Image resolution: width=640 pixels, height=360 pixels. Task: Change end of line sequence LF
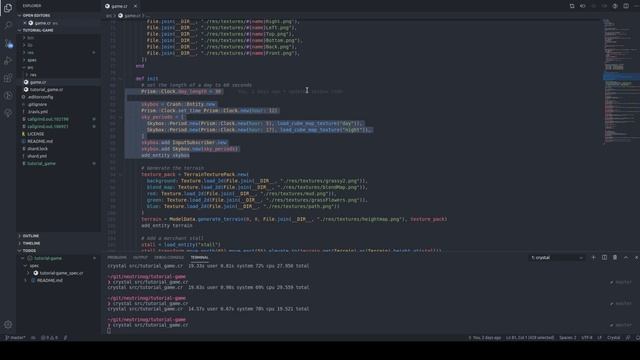[x=600, y=338]
